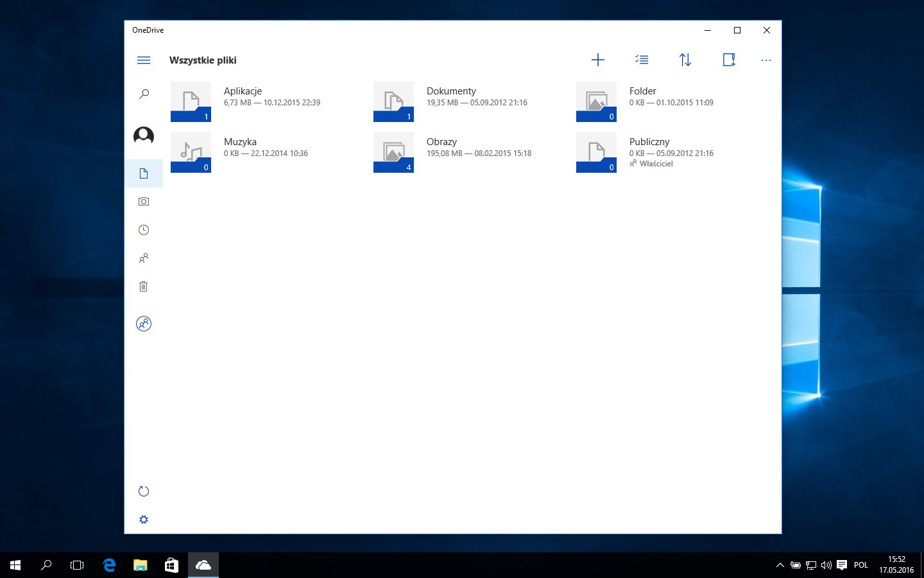Open taskbar search
The image size is (924, 578).
coord(46,565)
